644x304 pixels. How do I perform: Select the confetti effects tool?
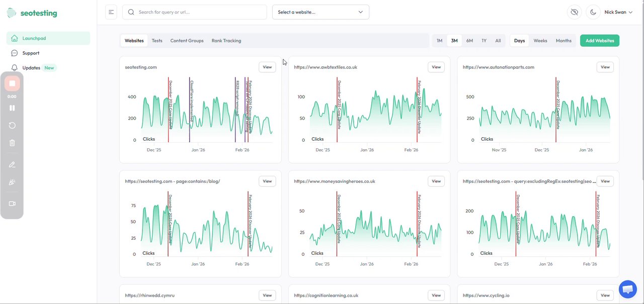point(12,182)
